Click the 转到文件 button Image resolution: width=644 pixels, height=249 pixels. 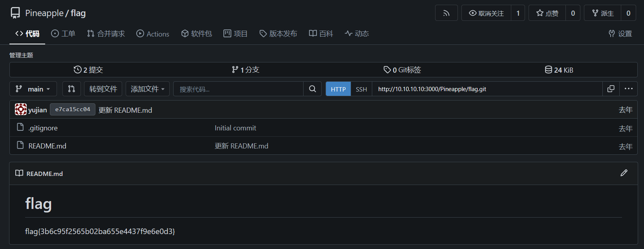click(103, 89)
